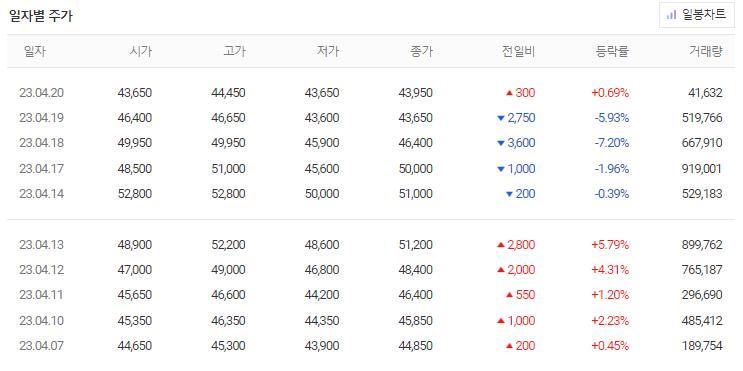Screen dimensions: 743x371
Task: Click the red up arrow beside 2,800
Action: (500, 245)
